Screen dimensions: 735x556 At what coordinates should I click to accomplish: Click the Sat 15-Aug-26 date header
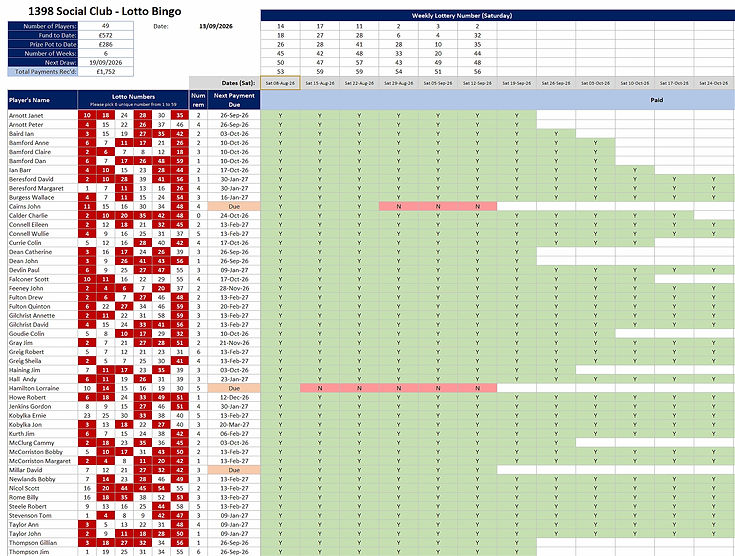coord(320,83)
